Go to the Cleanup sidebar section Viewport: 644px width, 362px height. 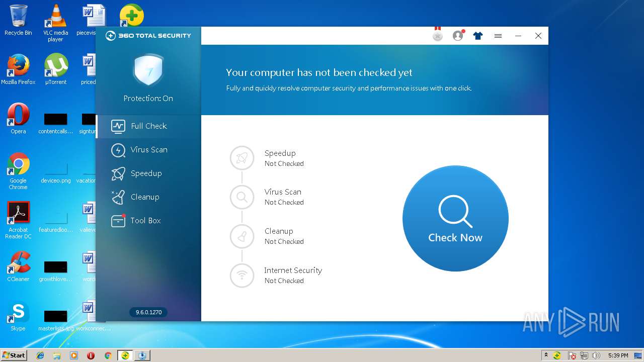tap(148, 197)
